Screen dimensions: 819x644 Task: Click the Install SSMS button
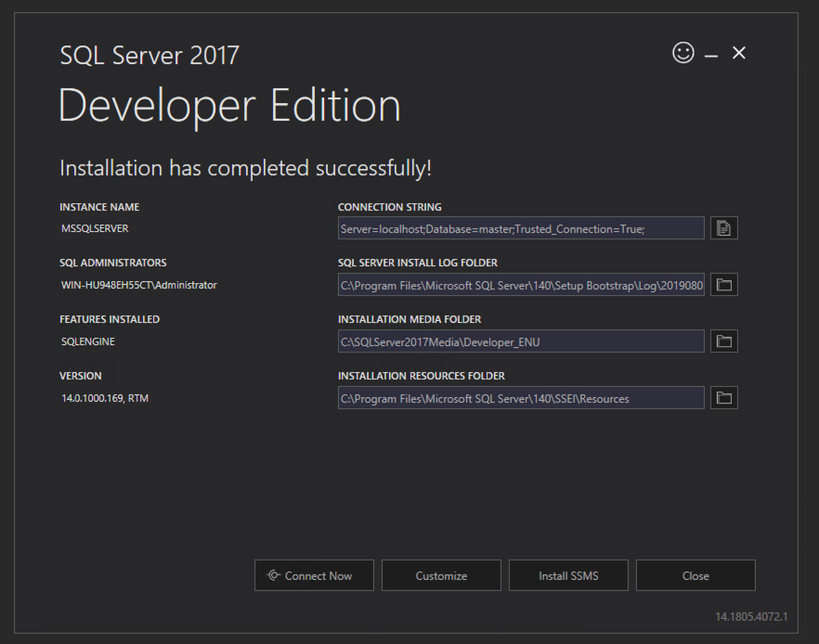(x=568, y=575)
